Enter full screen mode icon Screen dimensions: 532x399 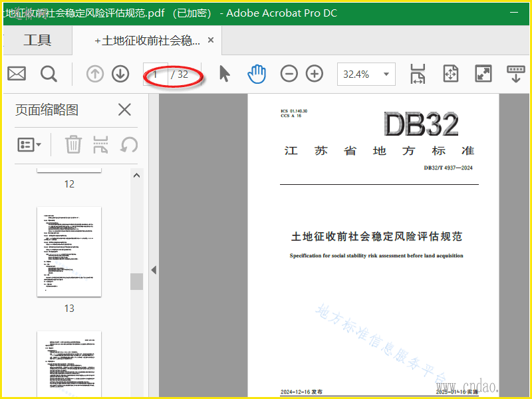483,74
